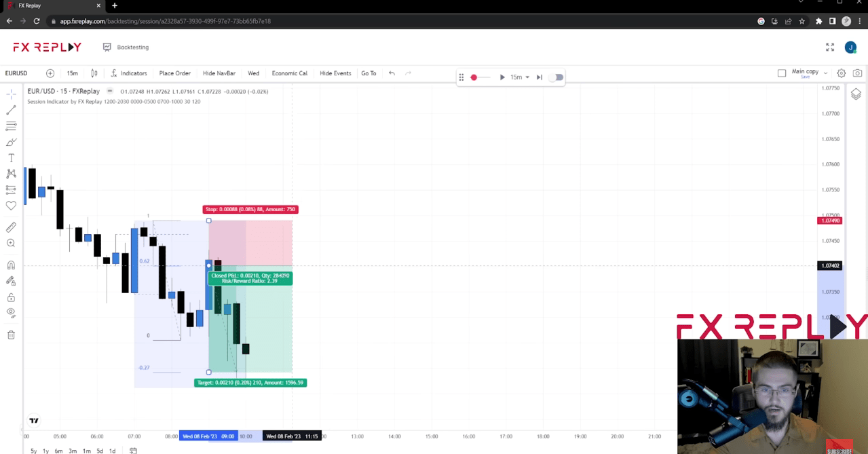Click the layout square icon near Main copy
Viewport: 868px width, 454px height.
782,73
